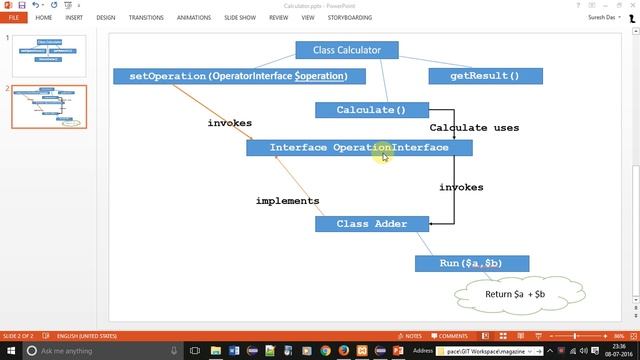Select the Class Calculator box
Screen dimensions: 640x360
point(347,50)
